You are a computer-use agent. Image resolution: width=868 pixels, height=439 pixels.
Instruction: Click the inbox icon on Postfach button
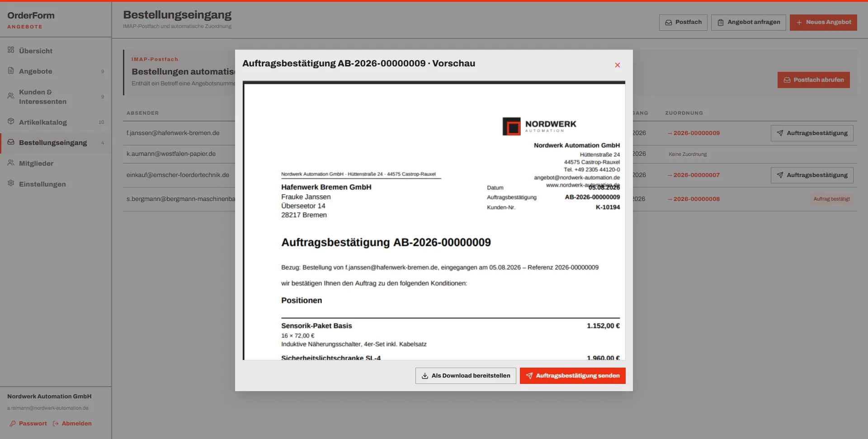pyautogui.click(x=668, y=22)
